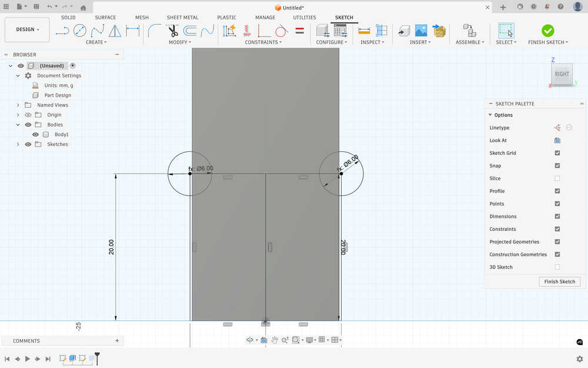Click the Insert Canvas image icon
The height and width of the screenshot is (368, 588).
421,31
